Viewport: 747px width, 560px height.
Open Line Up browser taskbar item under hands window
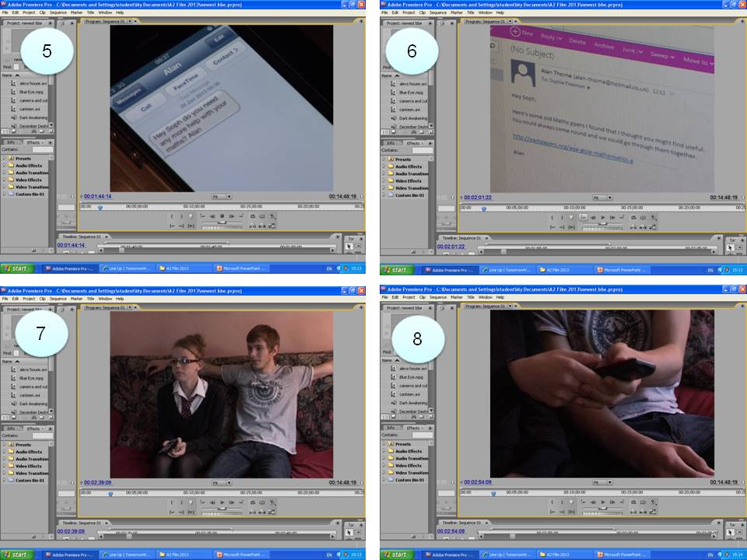click(x=507, y=555)
